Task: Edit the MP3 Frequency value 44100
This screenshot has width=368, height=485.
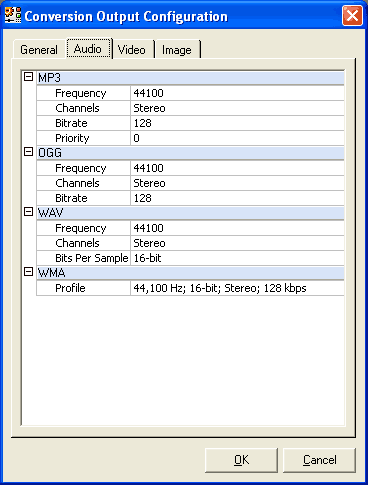Action: pyautogui.click(x=237, y=93)
